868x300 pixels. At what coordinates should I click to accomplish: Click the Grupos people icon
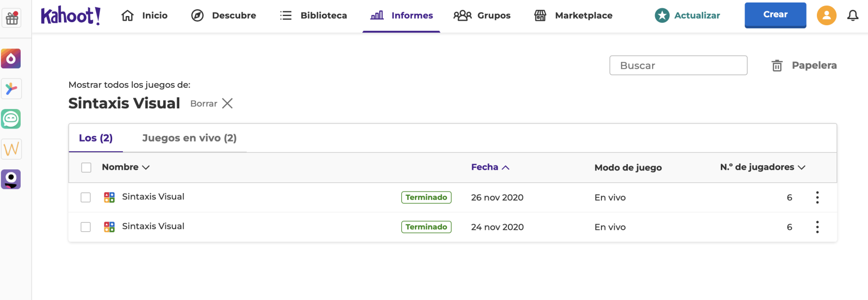coord(462,15)
